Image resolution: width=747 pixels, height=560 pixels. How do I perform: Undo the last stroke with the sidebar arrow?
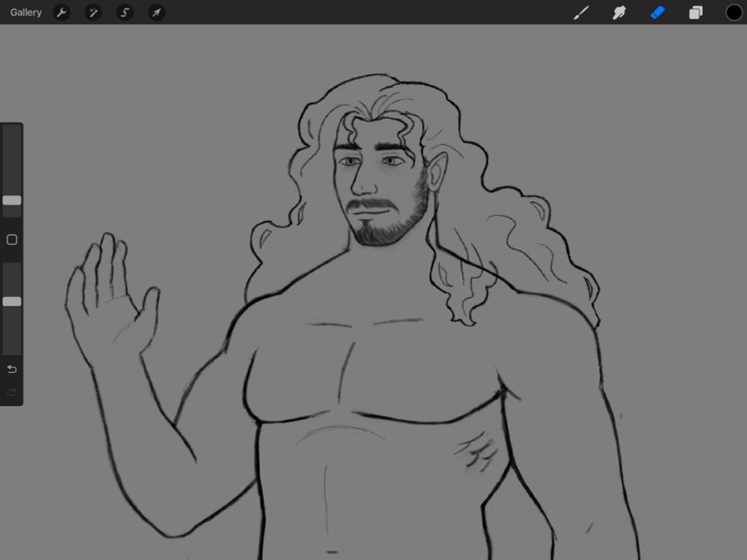(11, 369)
